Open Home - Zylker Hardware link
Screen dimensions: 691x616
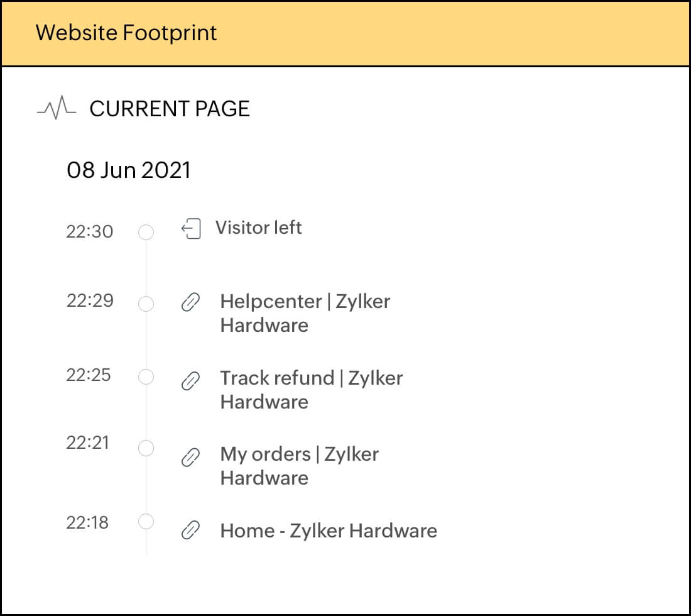pos(328,531)
